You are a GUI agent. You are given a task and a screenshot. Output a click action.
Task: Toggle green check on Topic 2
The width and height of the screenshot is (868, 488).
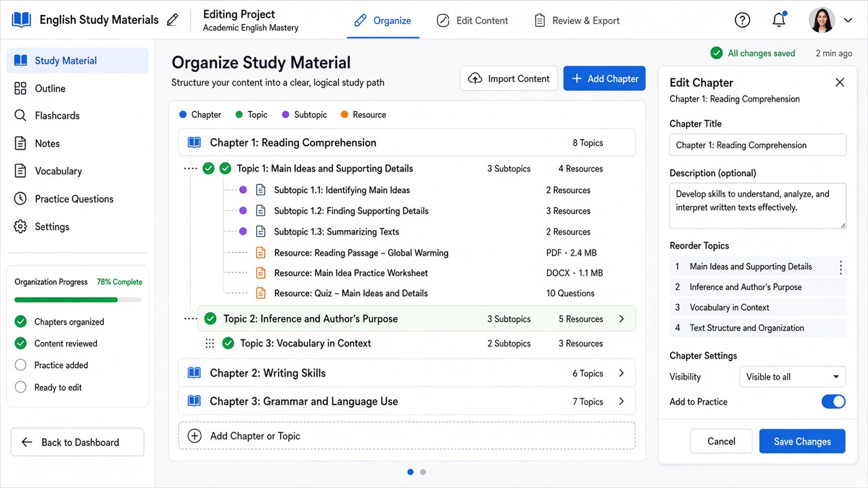(210, 319)
